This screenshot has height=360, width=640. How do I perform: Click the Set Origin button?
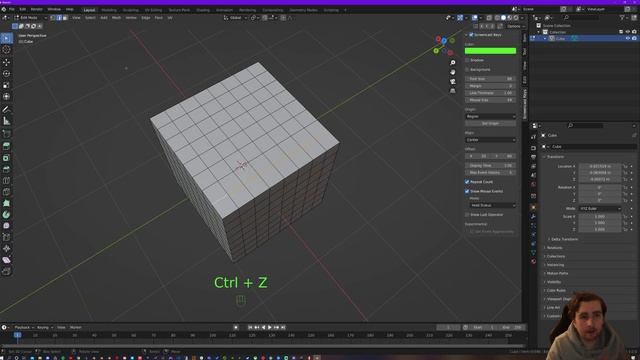tap(490, 123)
